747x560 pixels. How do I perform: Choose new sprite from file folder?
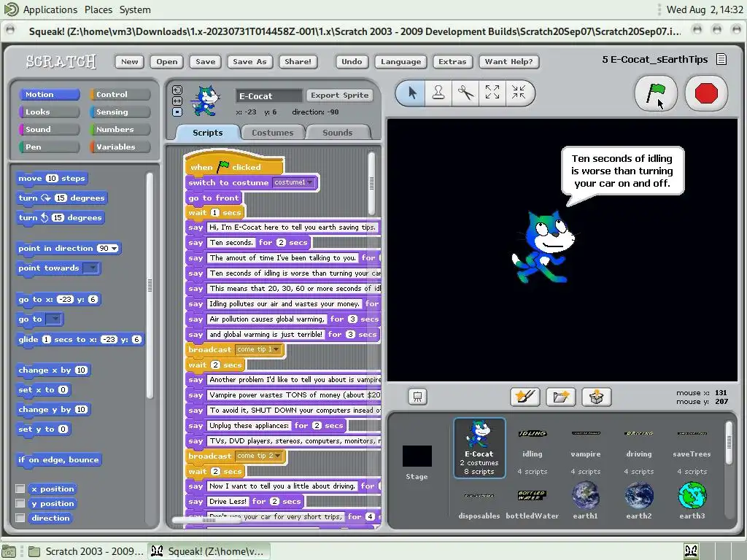pos(561,397)
